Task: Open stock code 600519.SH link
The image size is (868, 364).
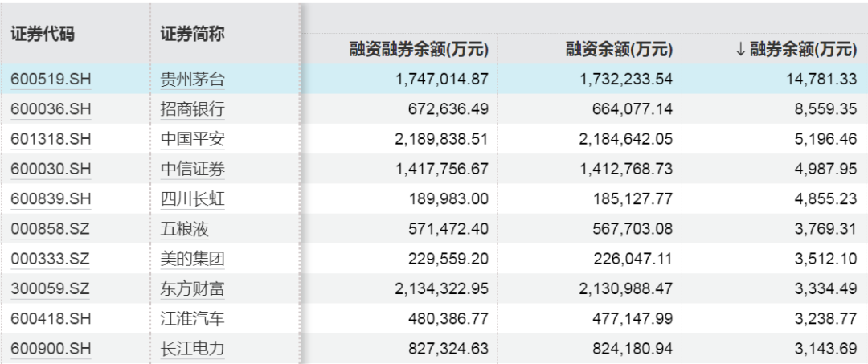Action: [51, 80]
